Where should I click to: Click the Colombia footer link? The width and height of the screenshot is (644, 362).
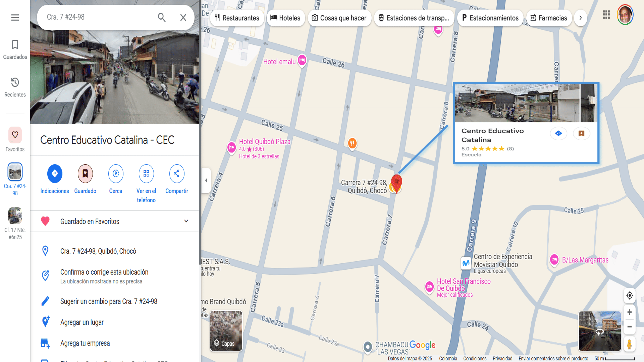click(x=448, y=358)
